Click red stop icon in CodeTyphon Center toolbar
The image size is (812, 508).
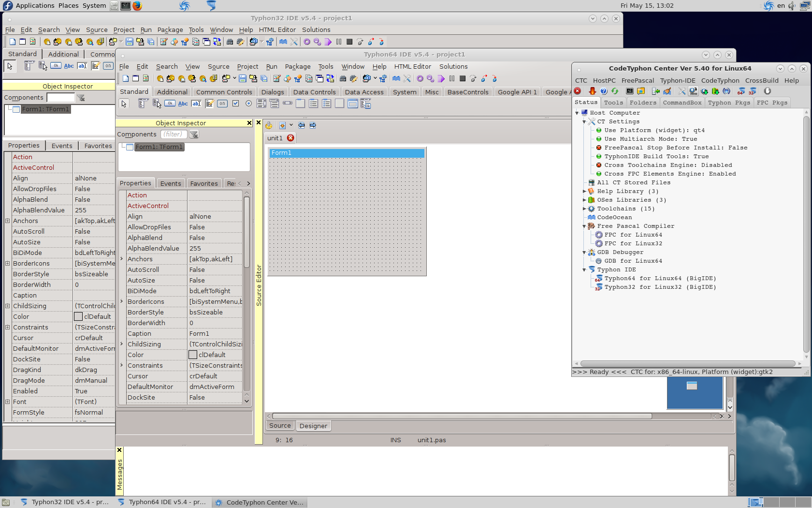[x=578, y=91]
